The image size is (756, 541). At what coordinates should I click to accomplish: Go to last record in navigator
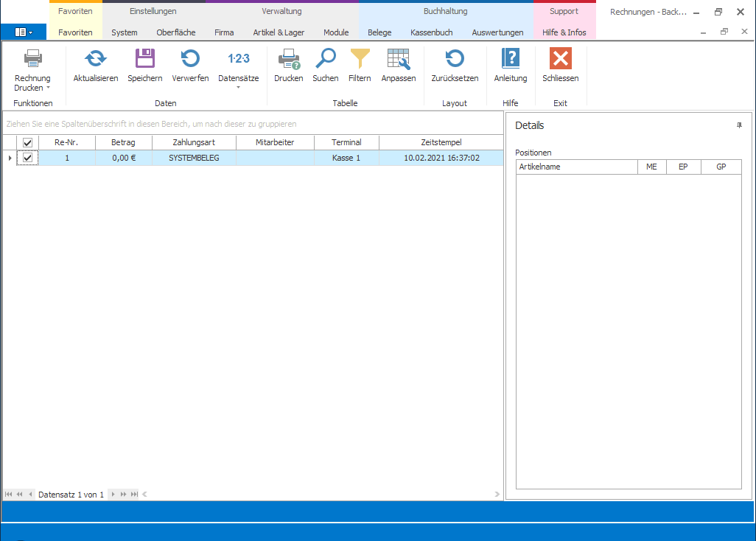[x=134, y=495]
